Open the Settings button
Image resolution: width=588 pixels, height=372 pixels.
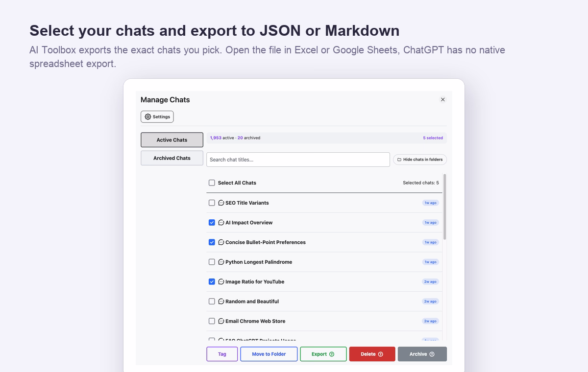click(x=157, y=117)
